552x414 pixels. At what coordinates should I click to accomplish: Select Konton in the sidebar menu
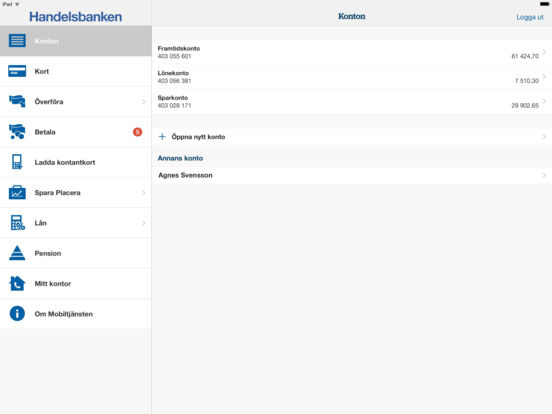click(x=76, y=41)
